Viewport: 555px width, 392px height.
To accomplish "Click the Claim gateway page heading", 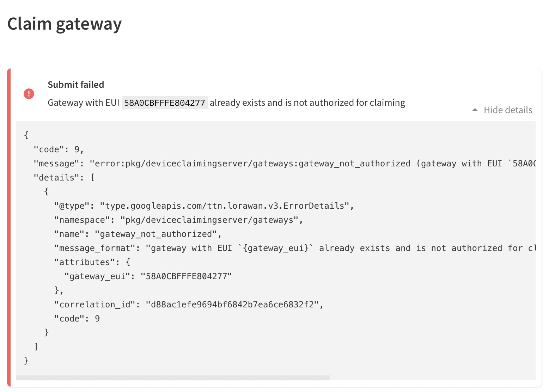I will click(65, 24).
